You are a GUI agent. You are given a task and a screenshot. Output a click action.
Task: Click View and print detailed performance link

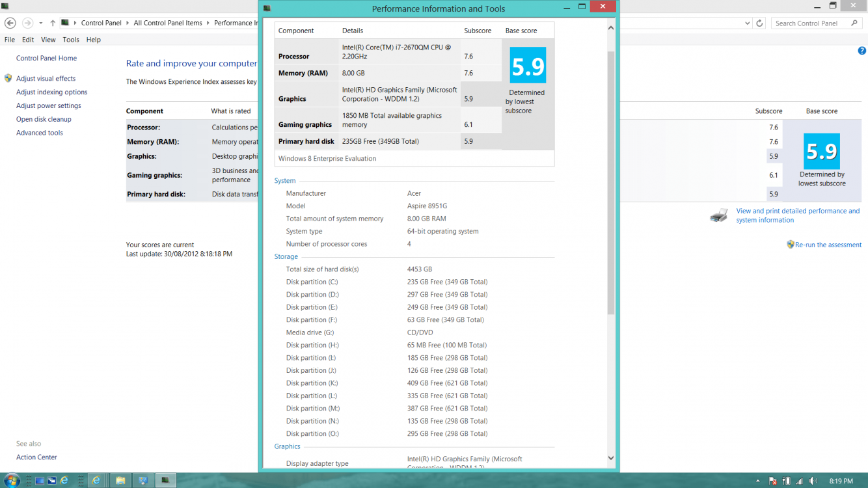point(798,215)
